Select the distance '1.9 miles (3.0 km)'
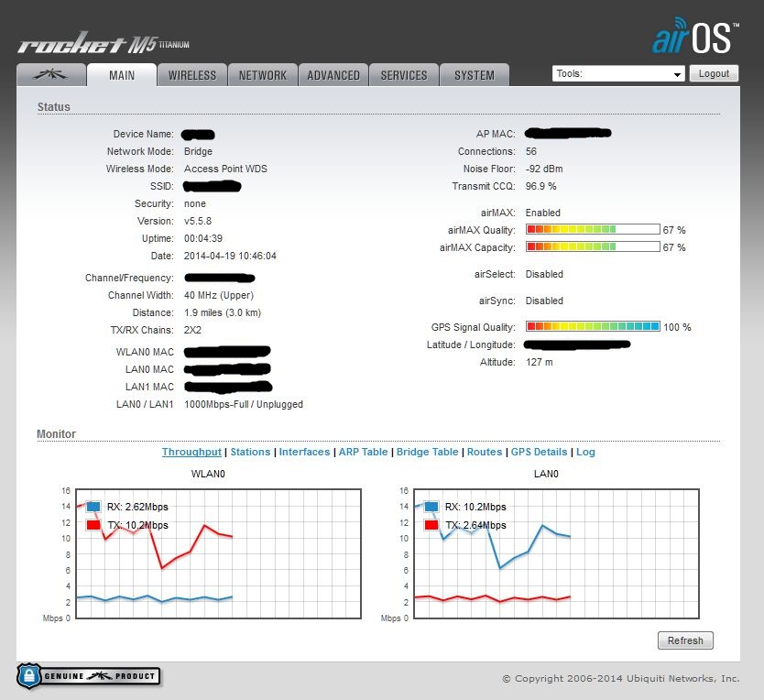 point(223,312)
